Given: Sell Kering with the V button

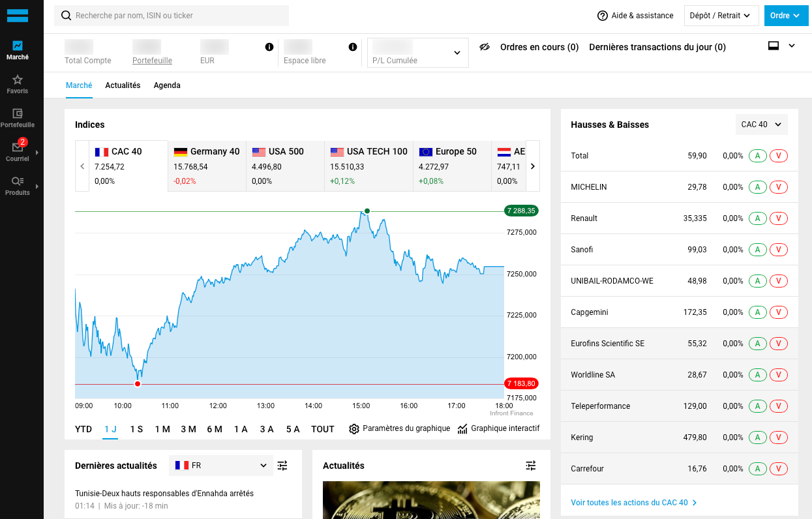Looking at the screenshot, I should pyautogui.click(x=779, y=437).
